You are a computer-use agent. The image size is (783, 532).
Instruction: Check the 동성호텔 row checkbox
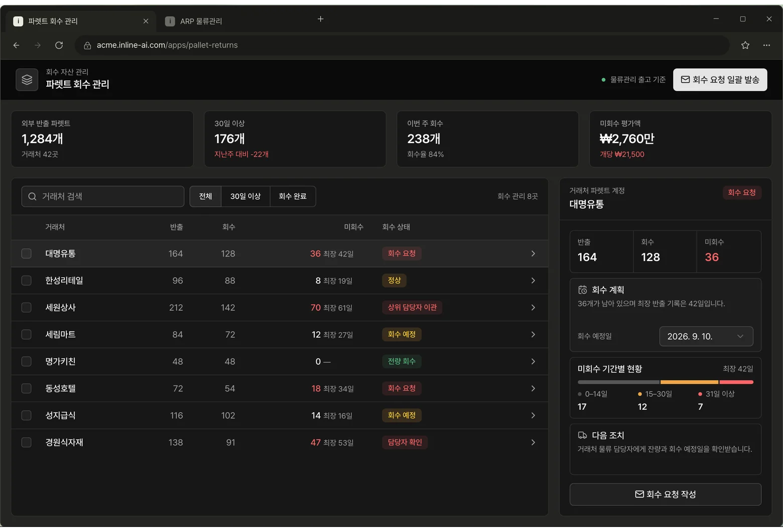pos(26,388)
